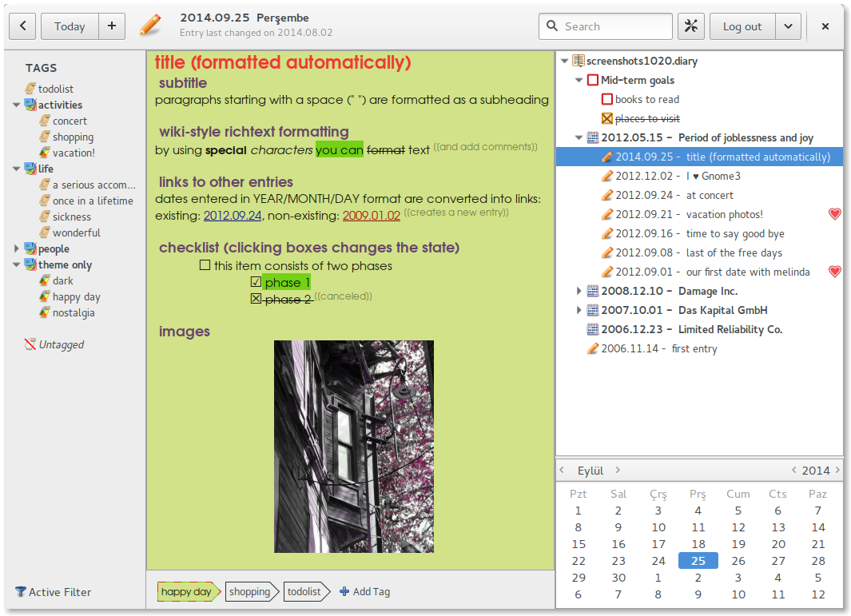This screenshot has width=851, height=616.
Task: Click heart icon on vacation photos! entry
Action: tap(835, 214)
